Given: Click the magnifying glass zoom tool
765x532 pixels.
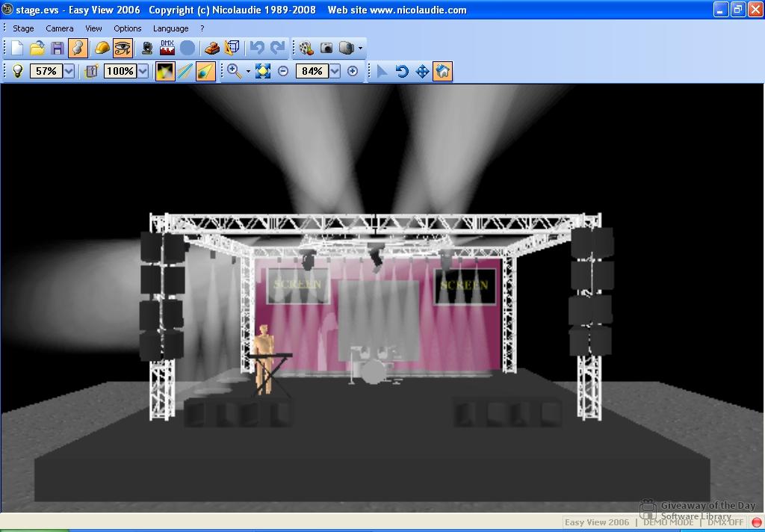Looking at the screenshot, I should click(234, 71).
